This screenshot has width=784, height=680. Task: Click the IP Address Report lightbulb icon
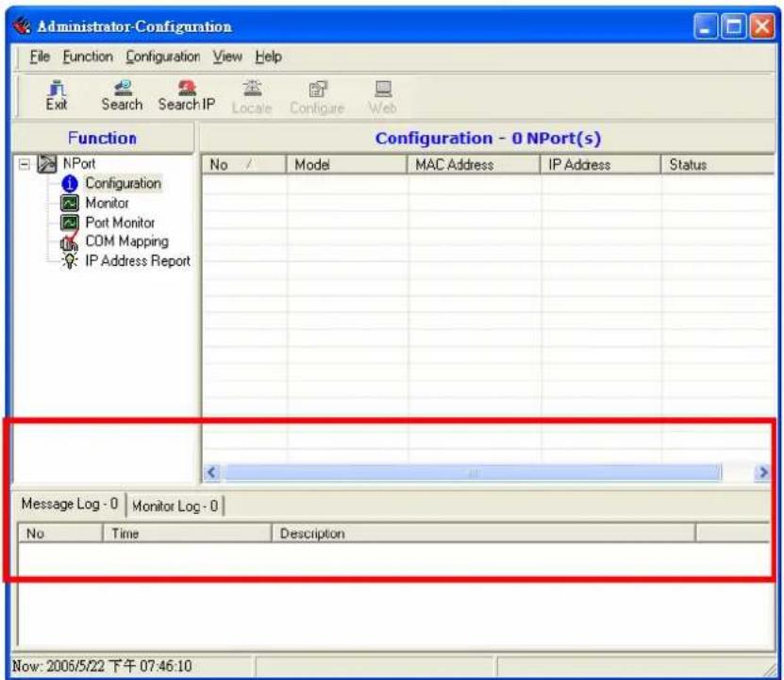(x=70, y=260)
